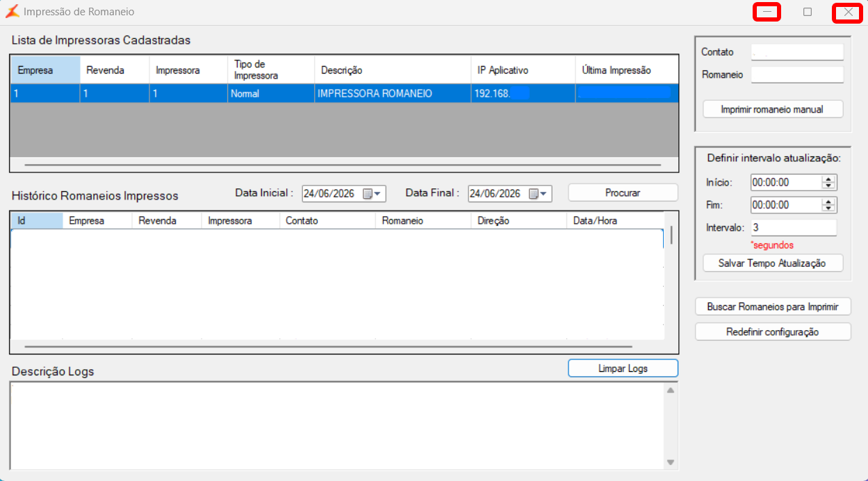The image size is (868, 481).
Task: Click logs scrollbar down arrow
Action: [x=671, y=462]
